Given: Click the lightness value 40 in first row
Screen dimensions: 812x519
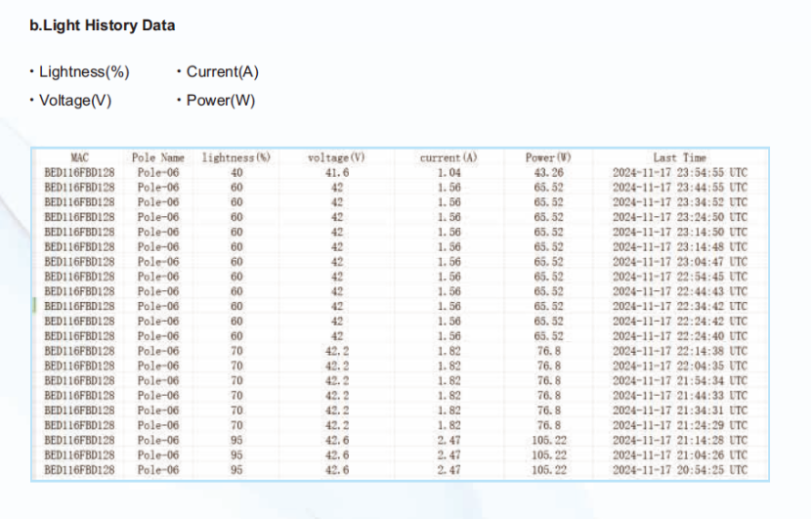Looking at the screenshot, I should (235, 172).
